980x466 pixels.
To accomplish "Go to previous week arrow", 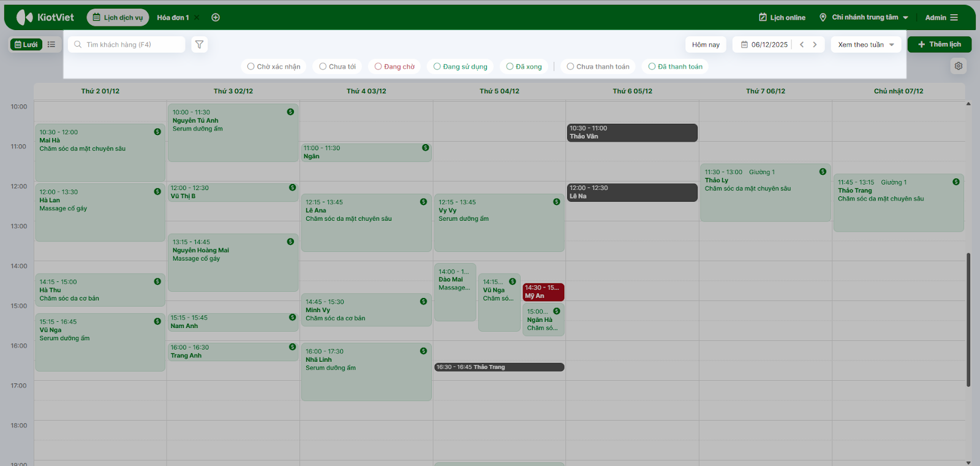I will coord(802,44).
